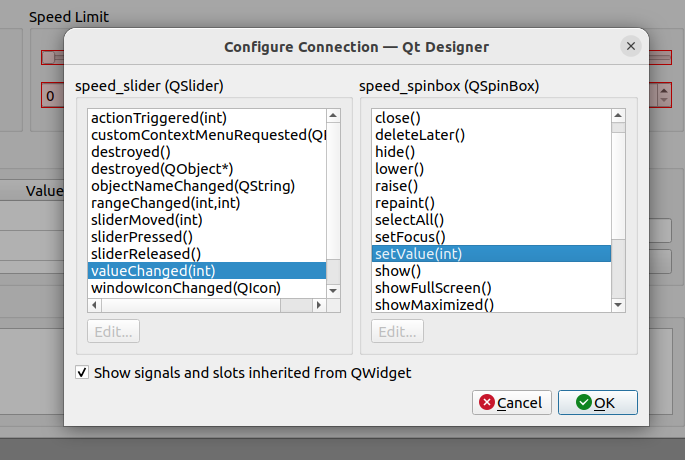Click the signal list scroll left arrow
This screenshot has width=685, height=460.
coord(94,305)
